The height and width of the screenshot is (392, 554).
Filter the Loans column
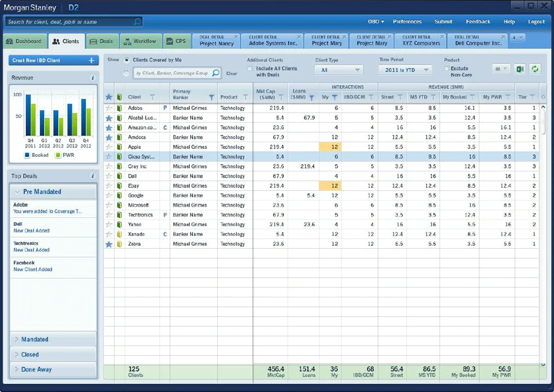[x=311, y=98]
